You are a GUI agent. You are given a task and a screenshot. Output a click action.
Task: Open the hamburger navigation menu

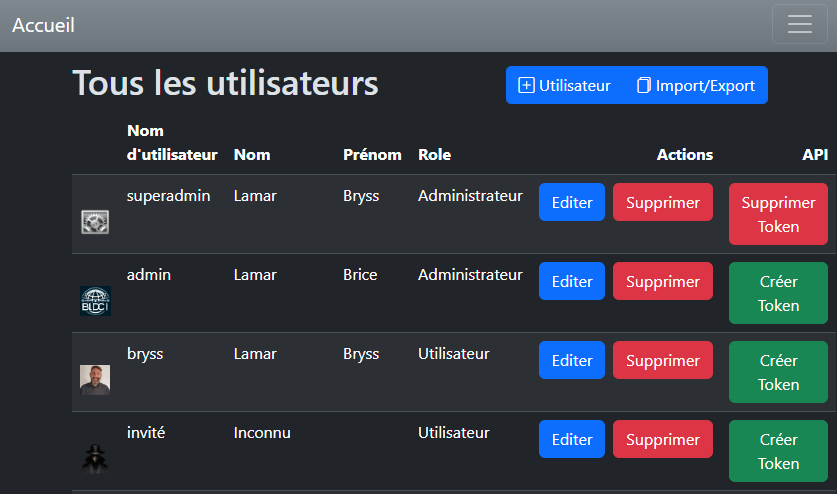tap(799, 25)
